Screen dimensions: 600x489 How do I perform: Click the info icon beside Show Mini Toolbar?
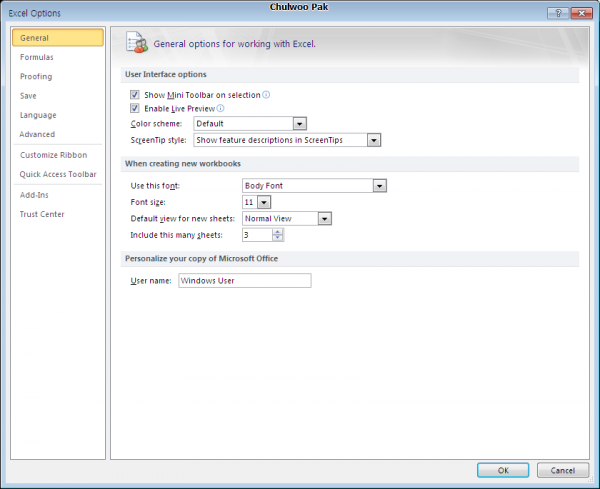coord(266,95)
